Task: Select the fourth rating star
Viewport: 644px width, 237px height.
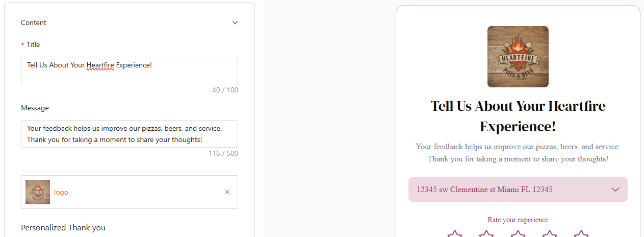Action: click(x=549, y=234)
